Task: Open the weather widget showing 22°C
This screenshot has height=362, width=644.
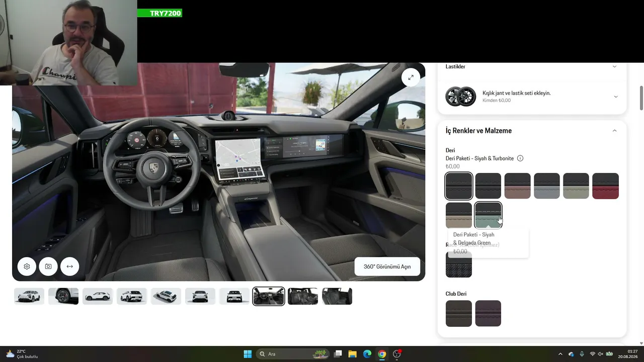Action: (x=22, y=354)
